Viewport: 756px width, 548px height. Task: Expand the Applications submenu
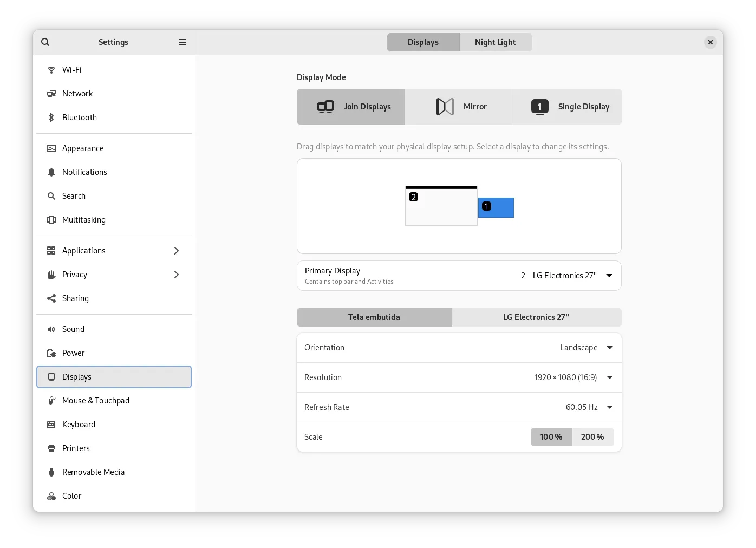click(x=176, y=251)
